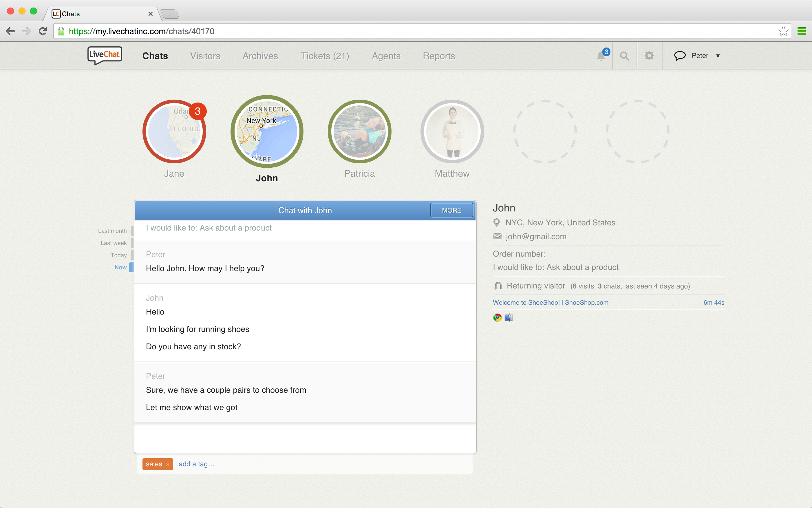Open the Tickets (21) section
The width and height of the screenshot is (812, 508).
[325, 56]
